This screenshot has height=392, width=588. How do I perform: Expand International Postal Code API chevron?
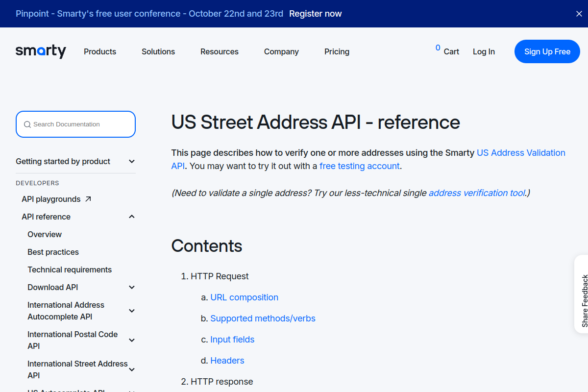pos(132,340)
